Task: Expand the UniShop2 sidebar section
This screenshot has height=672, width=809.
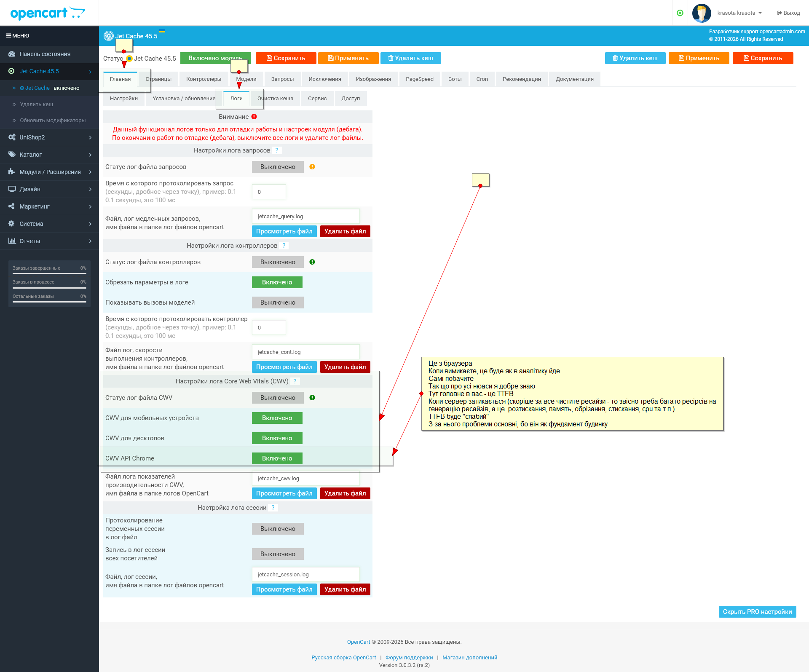Action: coord(49,137)
